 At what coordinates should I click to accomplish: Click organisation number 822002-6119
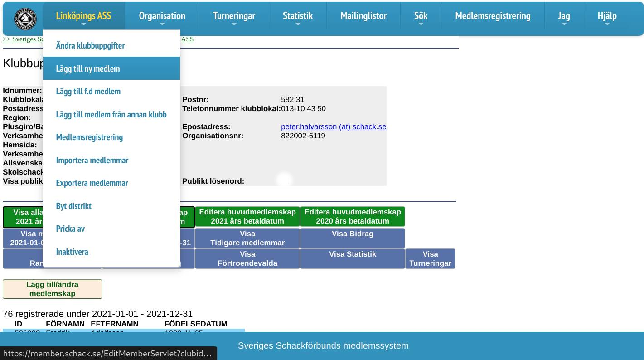(303, 136)
